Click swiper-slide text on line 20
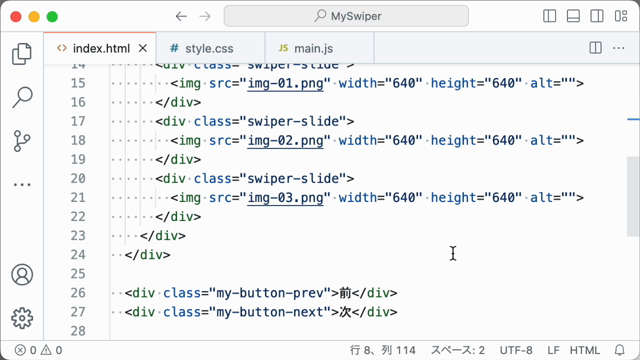The width and height of the screenshot is (640, 360). 293,178
